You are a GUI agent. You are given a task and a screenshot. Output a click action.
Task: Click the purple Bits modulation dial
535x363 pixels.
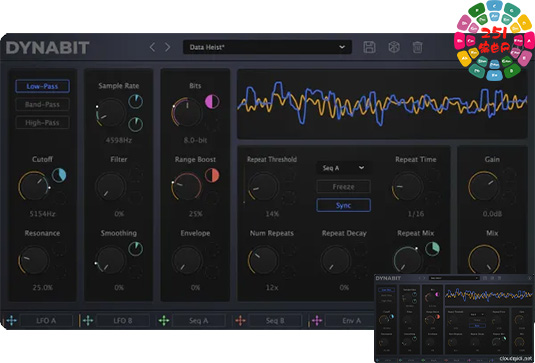pyautogui.click(x=212, y=102)
